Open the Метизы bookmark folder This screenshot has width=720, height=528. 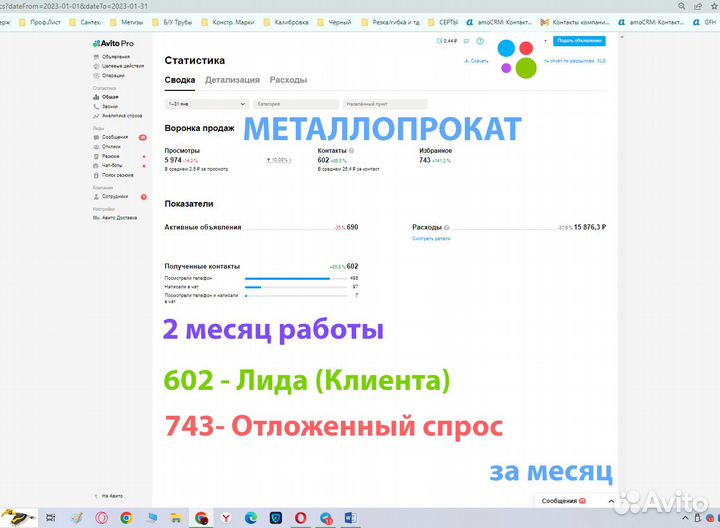click(127, 22)
